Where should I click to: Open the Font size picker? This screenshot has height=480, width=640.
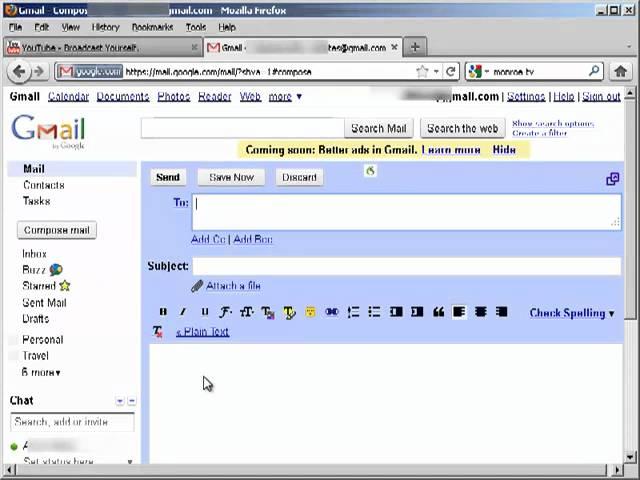click(247, 312)
